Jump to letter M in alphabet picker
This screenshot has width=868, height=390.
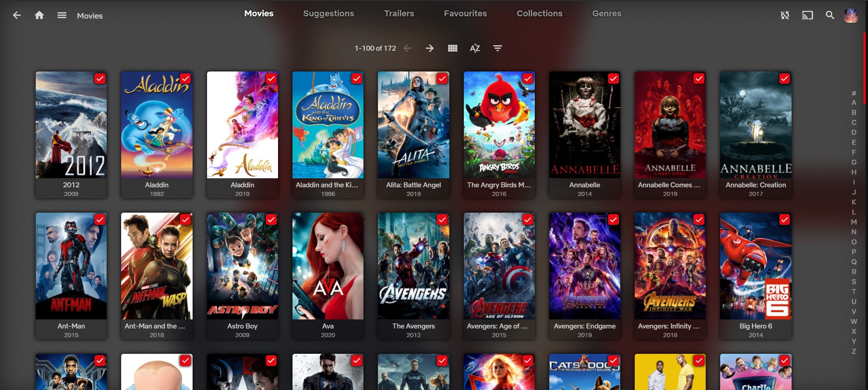click(854, 222)
